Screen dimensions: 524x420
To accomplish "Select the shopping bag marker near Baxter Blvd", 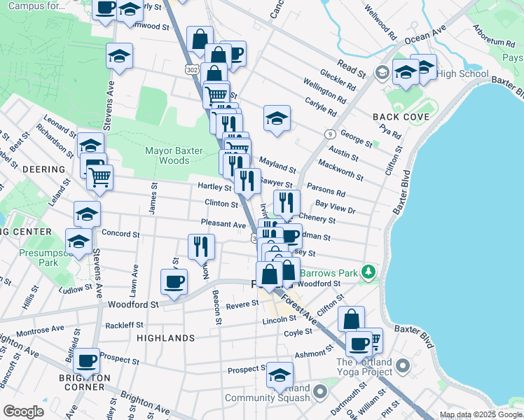I will [351, 319].
